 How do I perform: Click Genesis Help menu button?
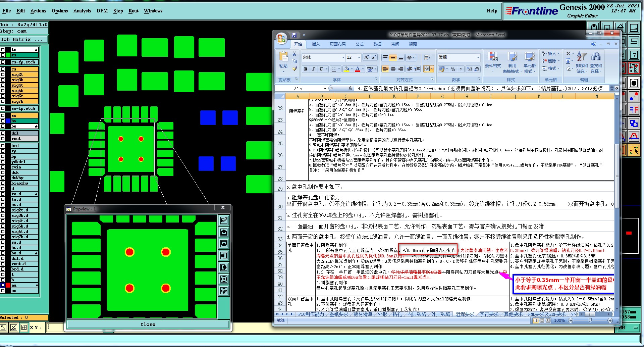click(492, 11)
